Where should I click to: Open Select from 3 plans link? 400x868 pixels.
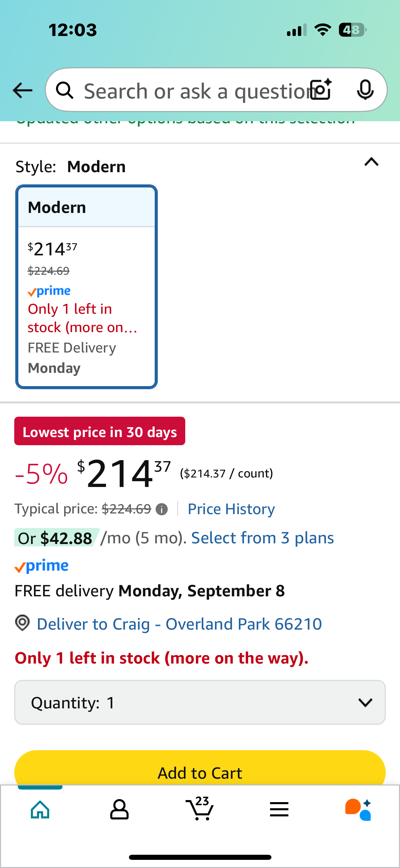point(263,538)
